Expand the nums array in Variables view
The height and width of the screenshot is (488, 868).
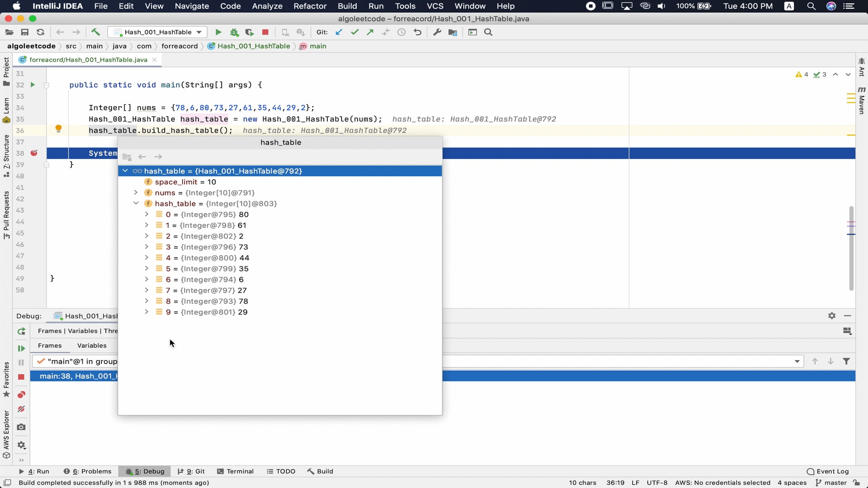click(137, 193)
